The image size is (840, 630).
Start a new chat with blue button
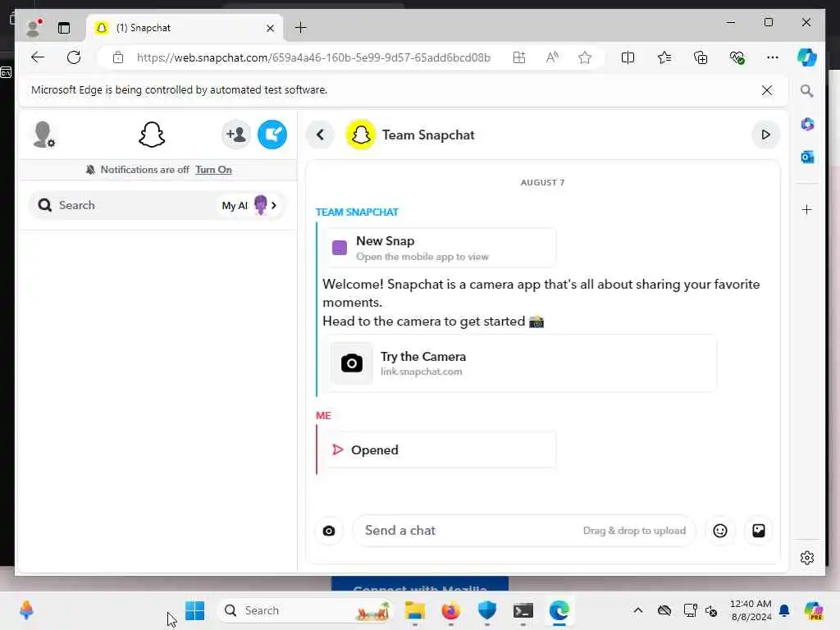pos(272,135)
